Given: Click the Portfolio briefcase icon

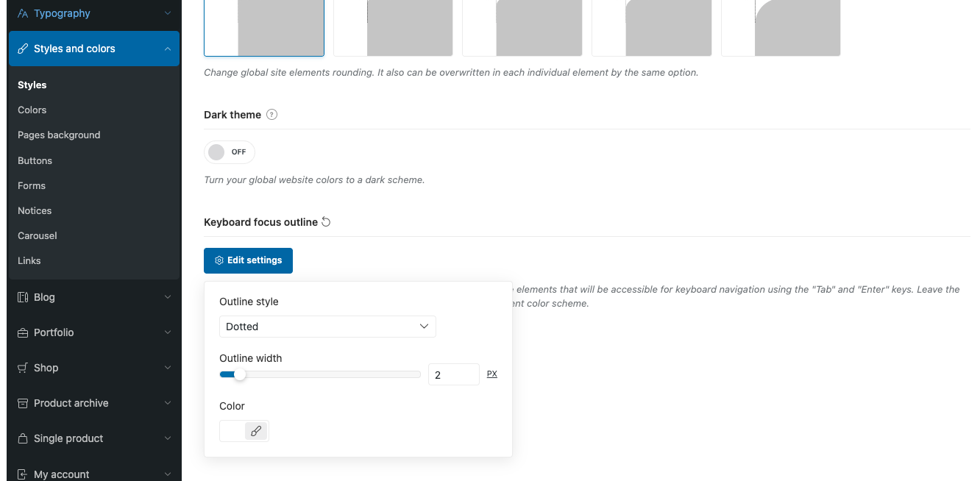Looking at the screenshot, I should (x=23, y=332).
